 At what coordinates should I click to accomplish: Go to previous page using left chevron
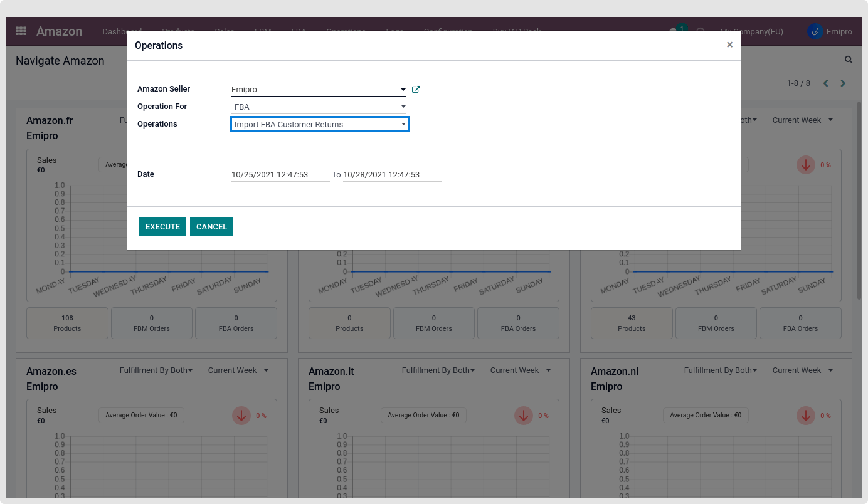pos(826,83)
